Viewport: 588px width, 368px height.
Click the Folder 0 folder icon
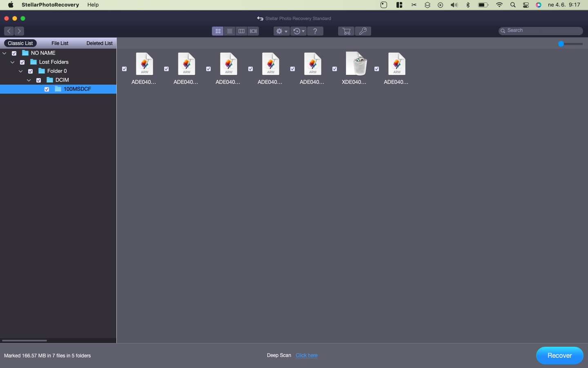(42, 71)
